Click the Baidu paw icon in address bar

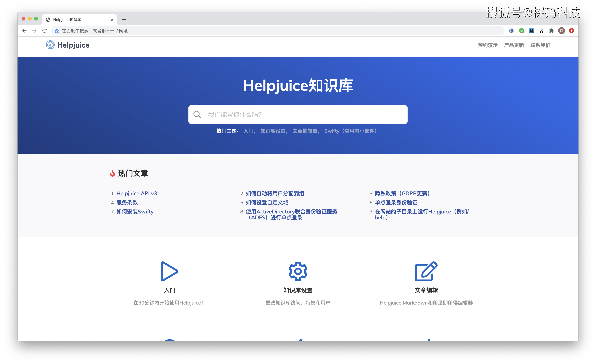click(x=57, y=31)
